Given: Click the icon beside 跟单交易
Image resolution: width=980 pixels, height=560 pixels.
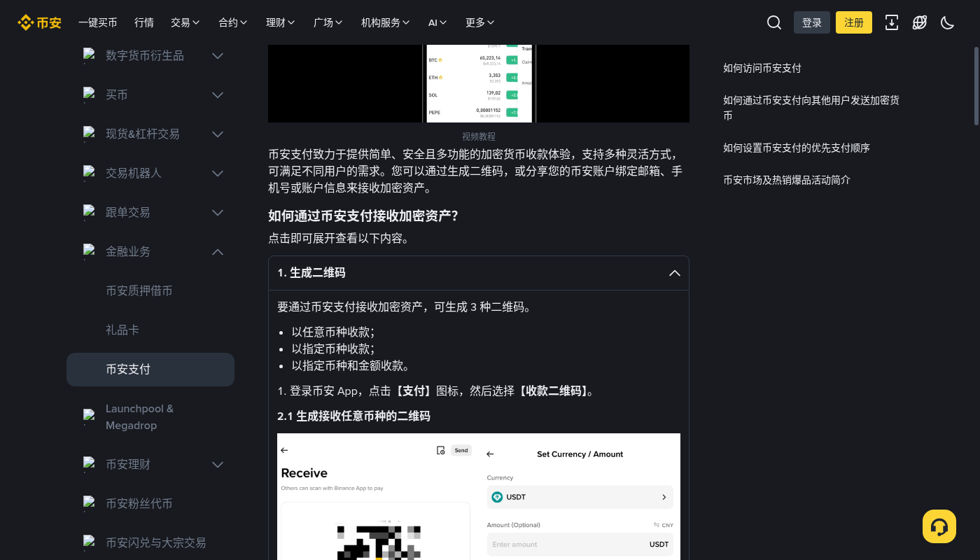Looking at the screenshot, I should (89, 212).
